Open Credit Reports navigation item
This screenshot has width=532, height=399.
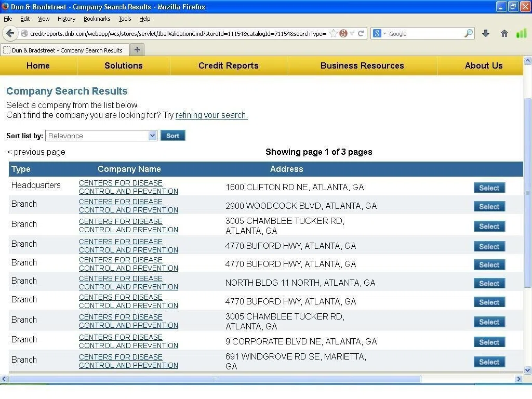pos(229,65)
